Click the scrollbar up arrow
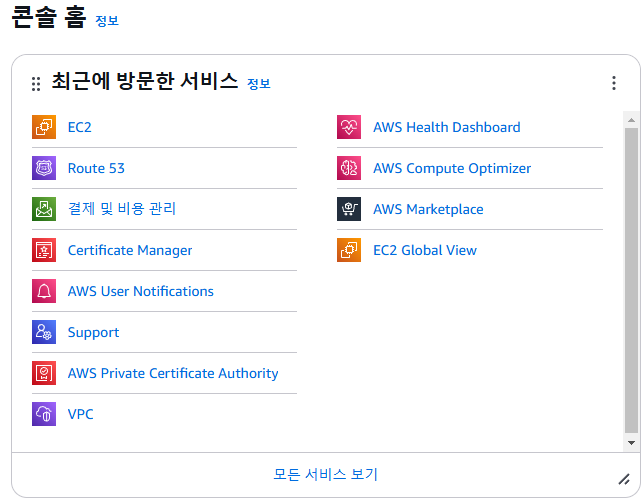 (x=632, y=120)
